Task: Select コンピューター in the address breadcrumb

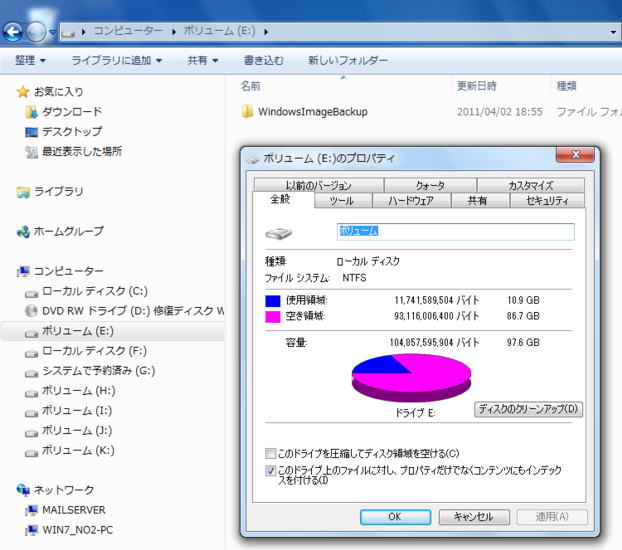Action: pyautogui.click(x=128, y=31)
